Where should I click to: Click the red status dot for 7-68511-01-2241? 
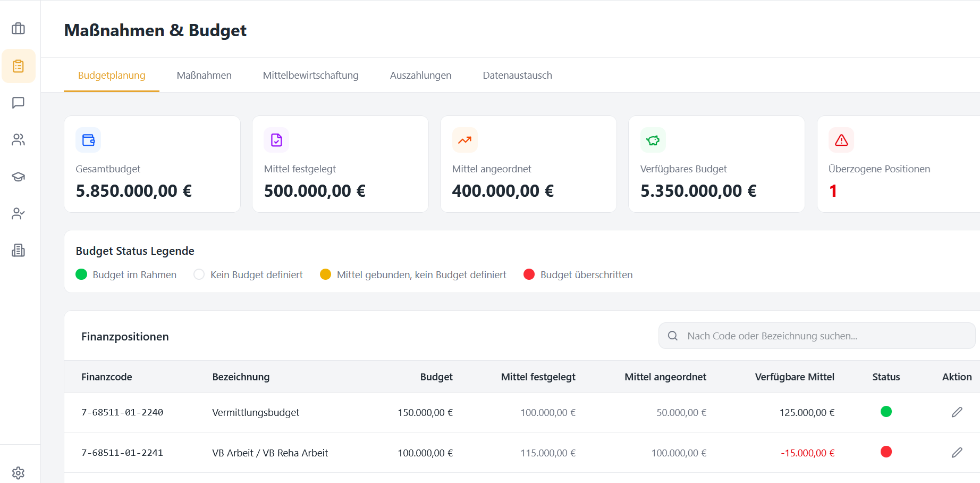point(886,452)
